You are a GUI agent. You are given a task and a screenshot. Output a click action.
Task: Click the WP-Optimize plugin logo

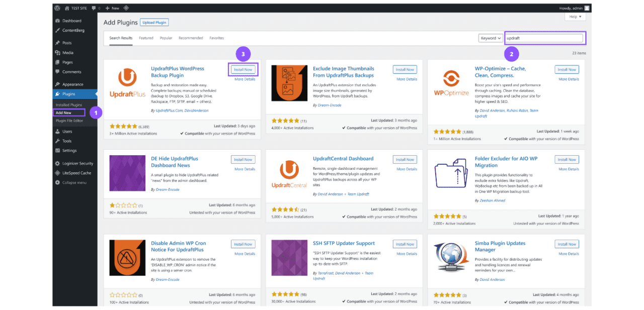[x=451, y=83]
